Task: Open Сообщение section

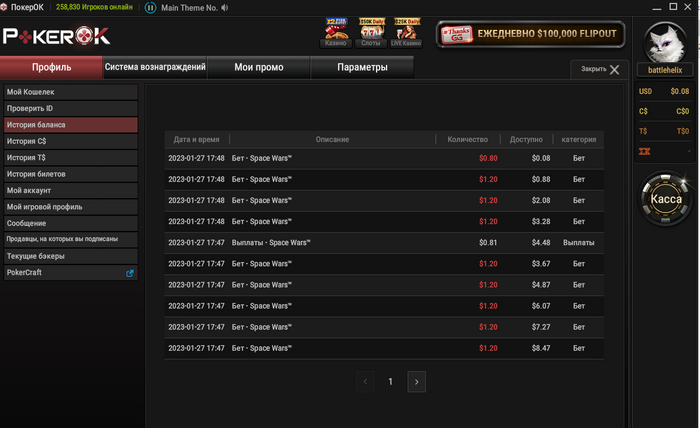Action: (71, 223)
